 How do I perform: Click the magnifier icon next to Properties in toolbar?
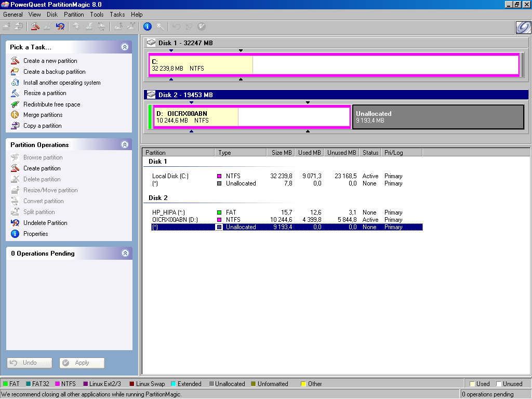coord(160,26)
